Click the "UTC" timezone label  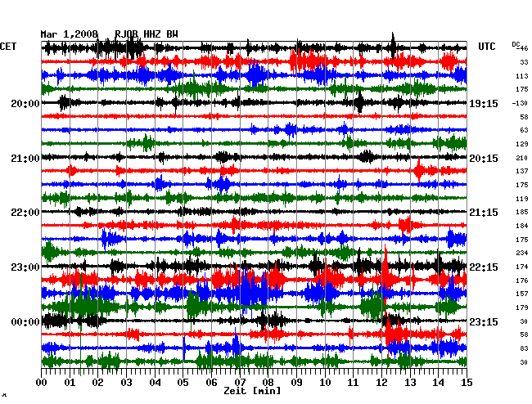(486, 47)
